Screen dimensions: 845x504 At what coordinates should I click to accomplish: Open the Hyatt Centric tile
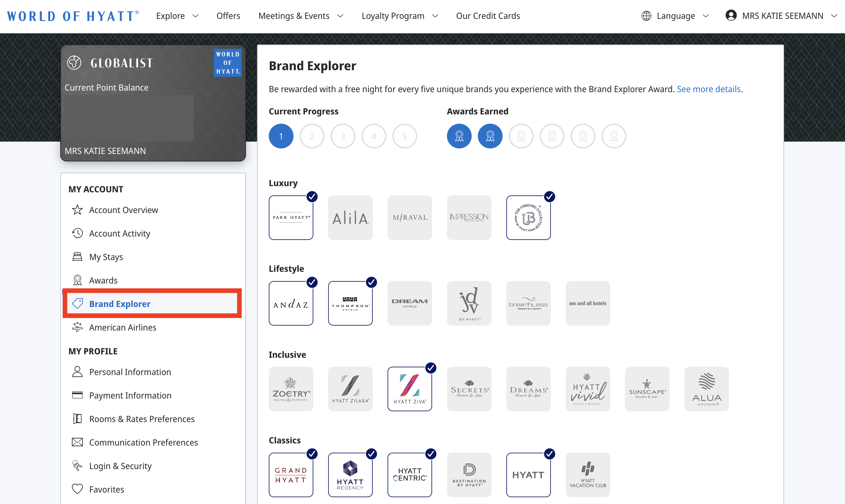410,475
